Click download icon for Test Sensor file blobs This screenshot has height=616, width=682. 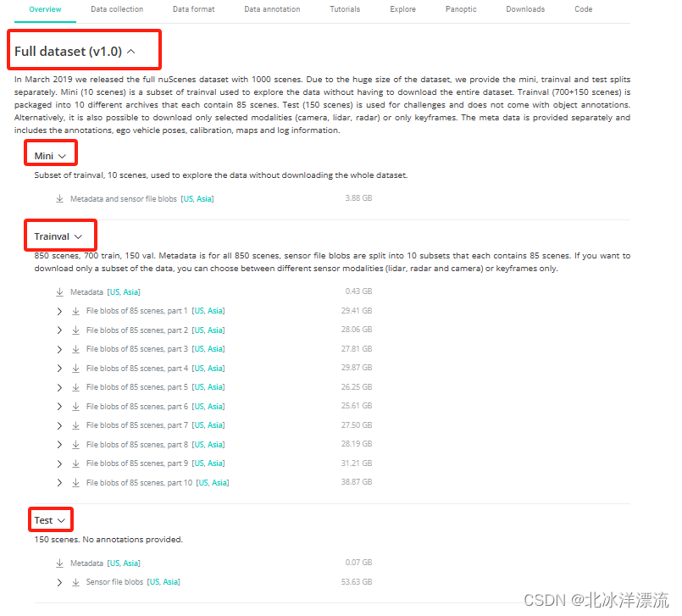pos(75,582)
